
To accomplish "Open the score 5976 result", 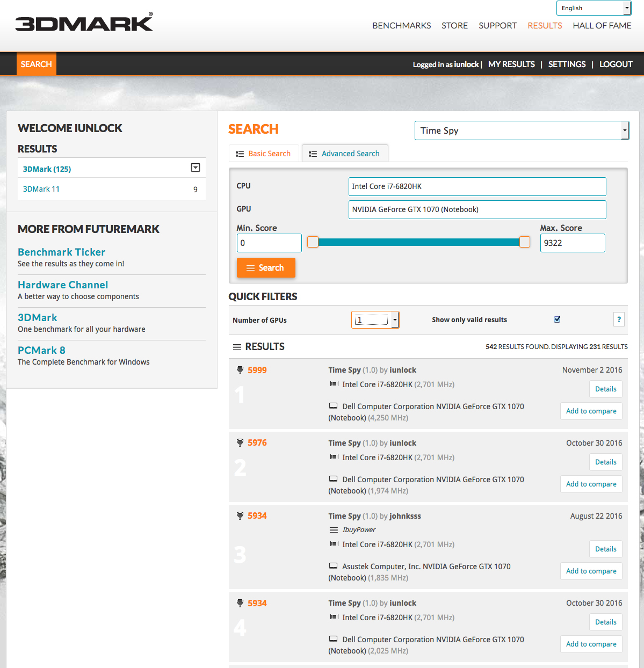I will pyautogui.click(x=257, y=442).
